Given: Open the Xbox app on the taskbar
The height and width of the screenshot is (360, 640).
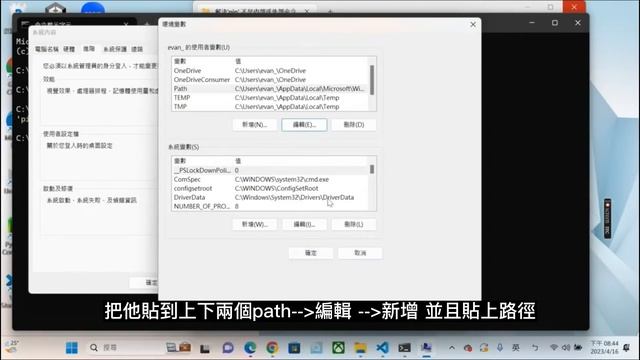Looking at the screenshot, I should (338, 348).
